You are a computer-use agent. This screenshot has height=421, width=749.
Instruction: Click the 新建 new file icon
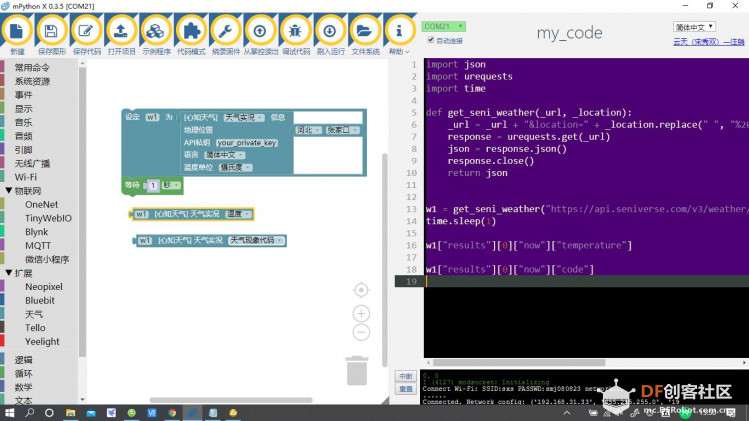17,31
